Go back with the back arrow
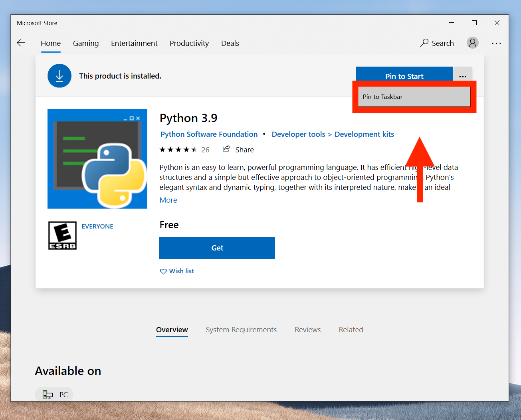521x420 pixels. 21,43
